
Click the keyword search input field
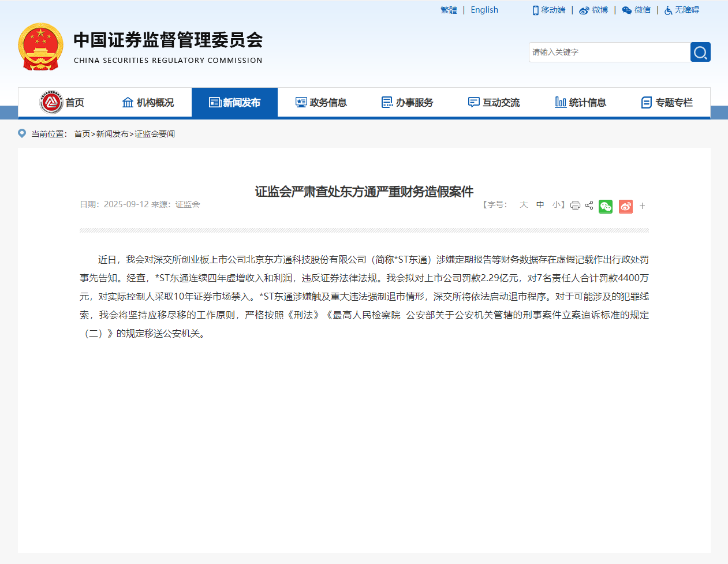610,52
